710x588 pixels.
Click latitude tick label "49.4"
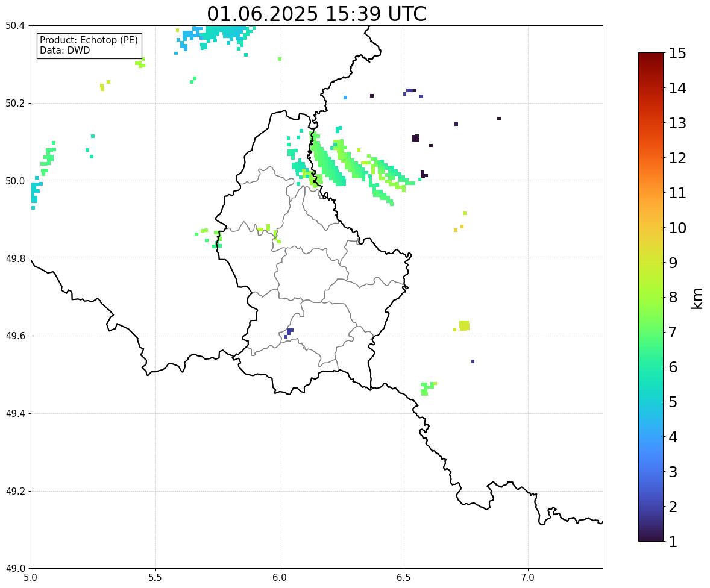pos(15,413)
